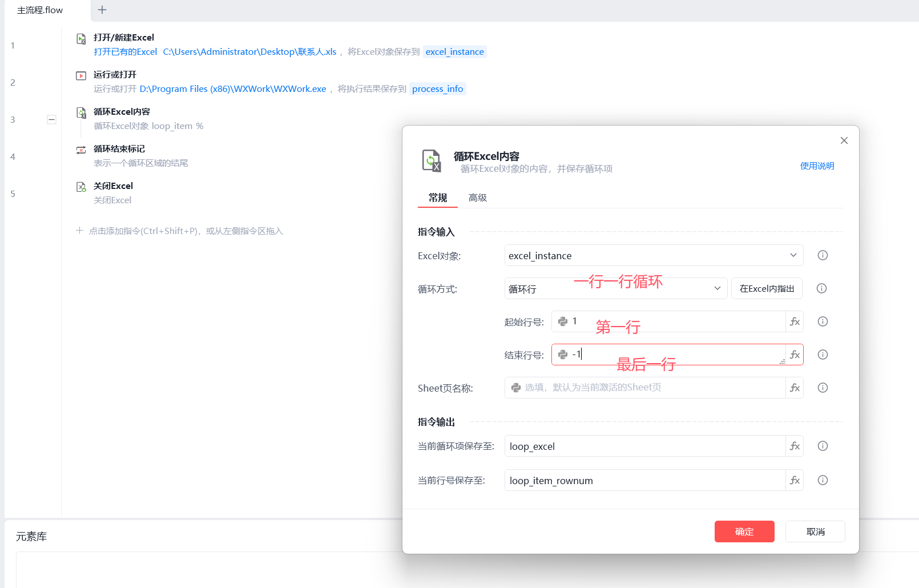Open info tip for Excel对象 field
The width and height of the screenshot is (919, 588).
[823, 255]
